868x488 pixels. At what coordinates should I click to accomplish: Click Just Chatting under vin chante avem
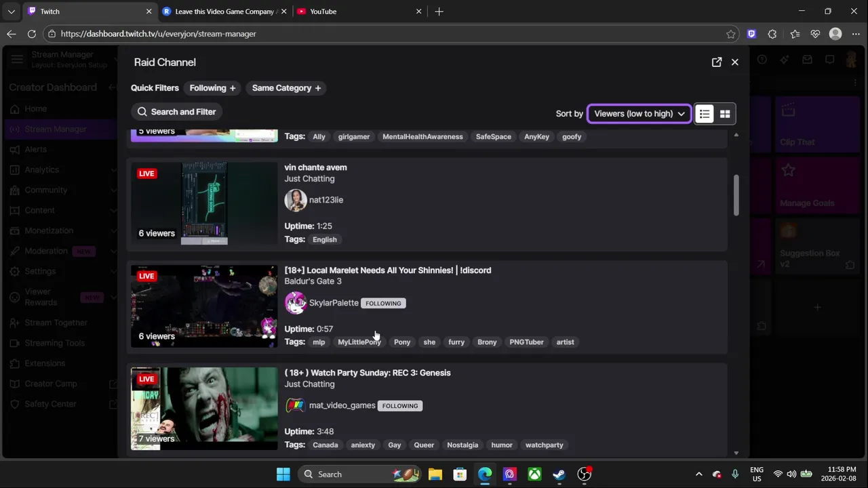(x=309, y=179)
